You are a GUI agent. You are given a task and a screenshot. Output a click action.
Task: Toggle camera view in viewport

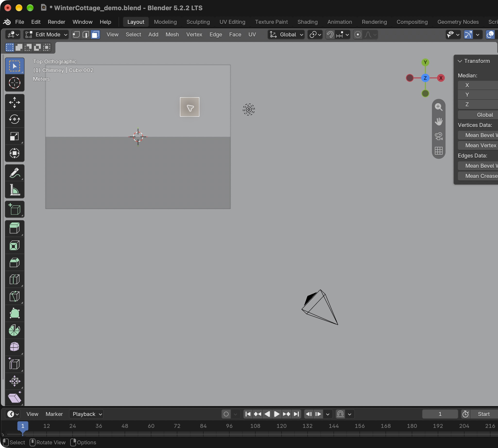pyautogui.click(x=439, y=136)
